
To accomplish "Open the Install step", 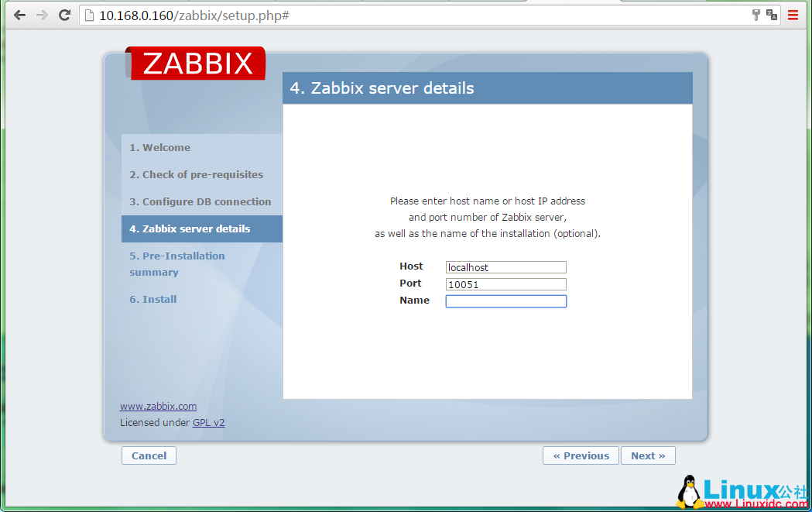I will (x=152, y=299).
